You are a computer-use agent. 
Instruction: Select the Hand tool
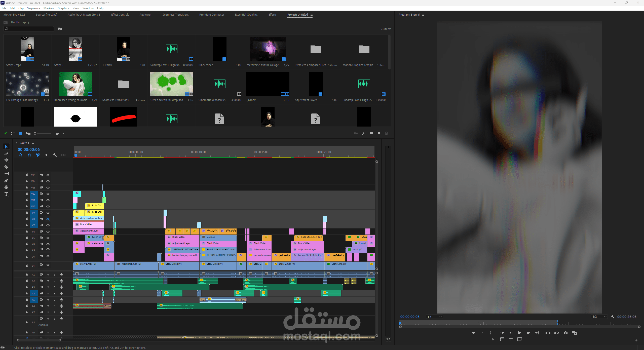coord(6,187)
